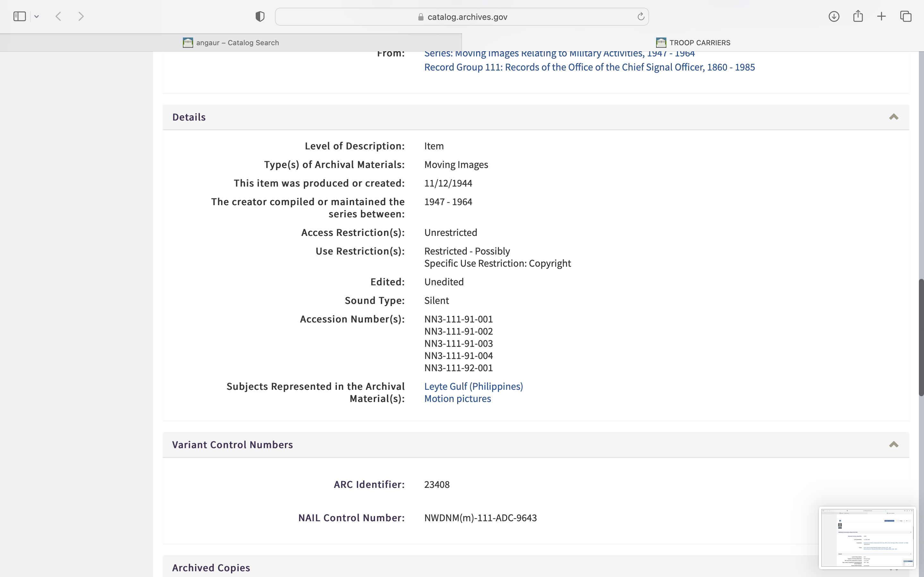Image resolution: width=924 pixels, height=577 pixels.
Task: Open Leyte Gulf (Philippines) subject link
Action: [x=474, y=386]
